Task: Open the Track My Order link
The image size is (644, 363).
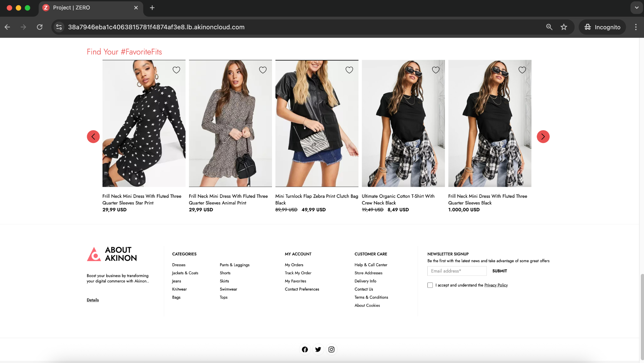Action: coord(298,273)
